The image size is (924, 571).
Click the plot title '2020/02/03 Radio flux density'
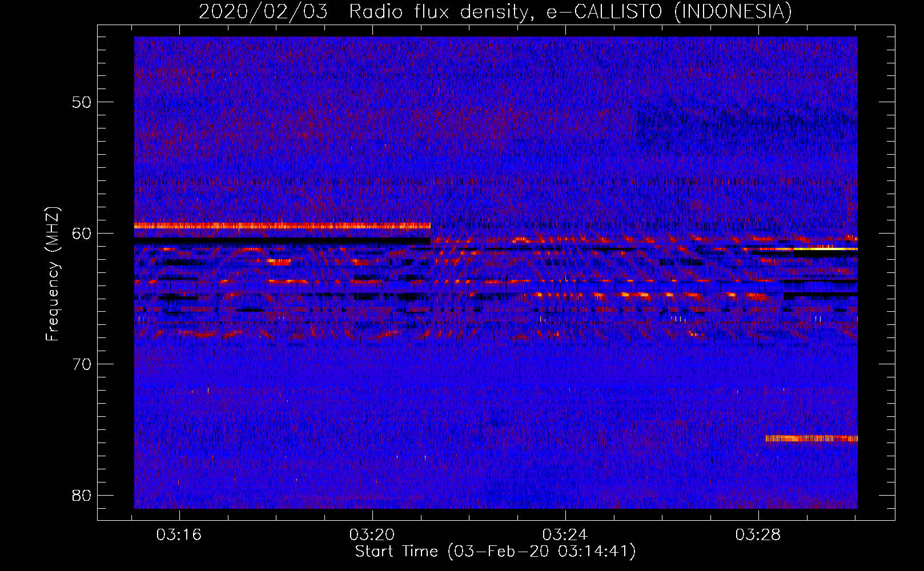(x=363, y=12)
